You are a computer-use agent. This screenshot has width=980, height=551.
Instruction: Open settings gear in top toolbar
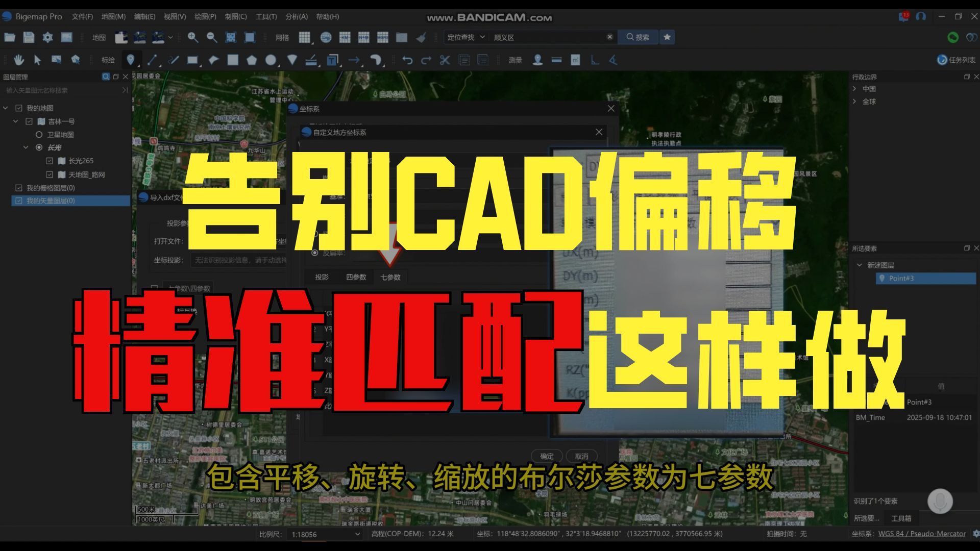[x=47, y=37]
